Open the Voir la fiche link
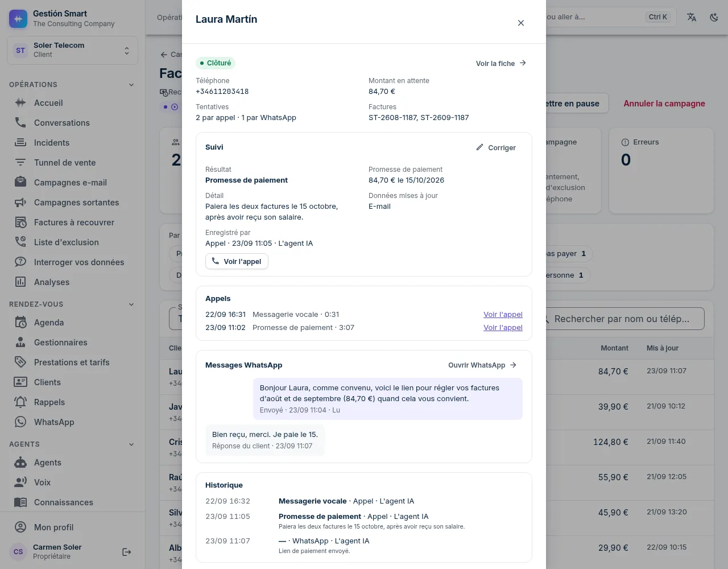The height and width of the screenshot is (569, 728). 502,63
